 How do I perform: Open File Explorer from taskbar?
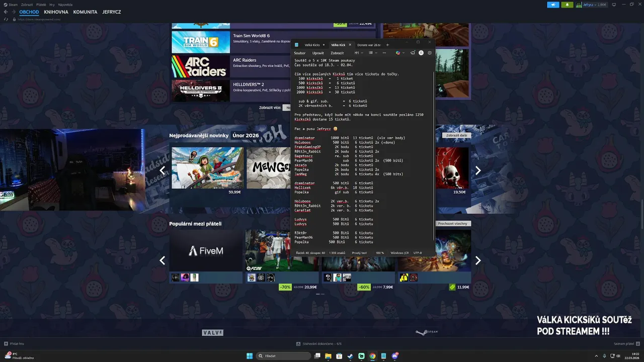(328, 356)
